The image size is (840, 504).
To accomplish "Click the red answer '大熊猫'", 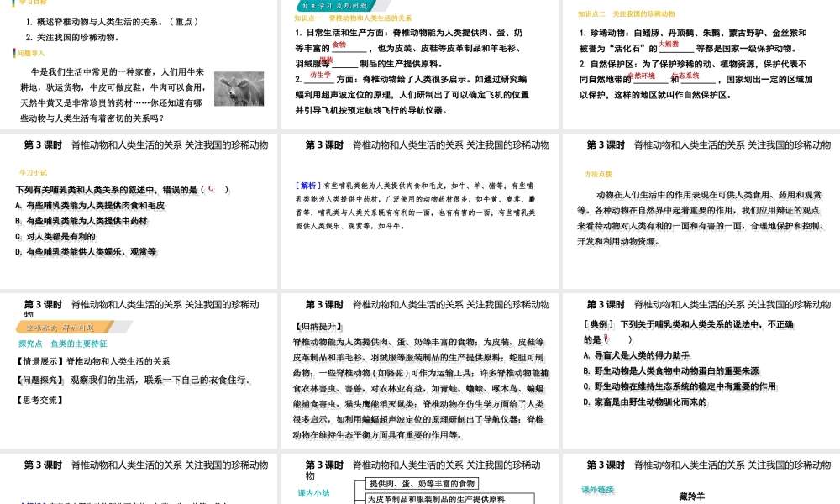I will tap(669, 44).
